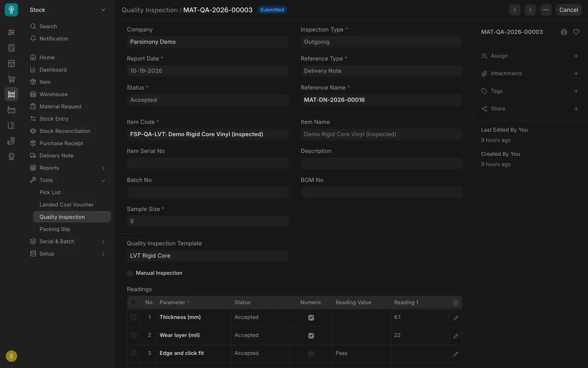The image size is (588, 368).
Task: Select all rows in Readings table header
Action: point(134,302)
